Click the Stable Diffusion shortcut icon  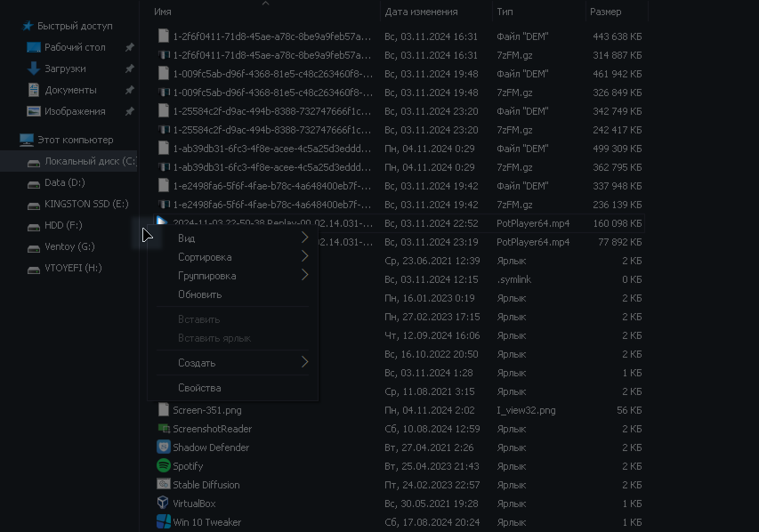click(164, 485)
